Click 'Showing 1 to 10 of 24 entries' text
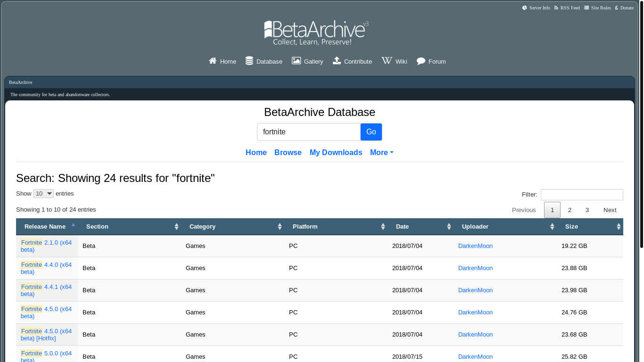 tap(56, 210)
